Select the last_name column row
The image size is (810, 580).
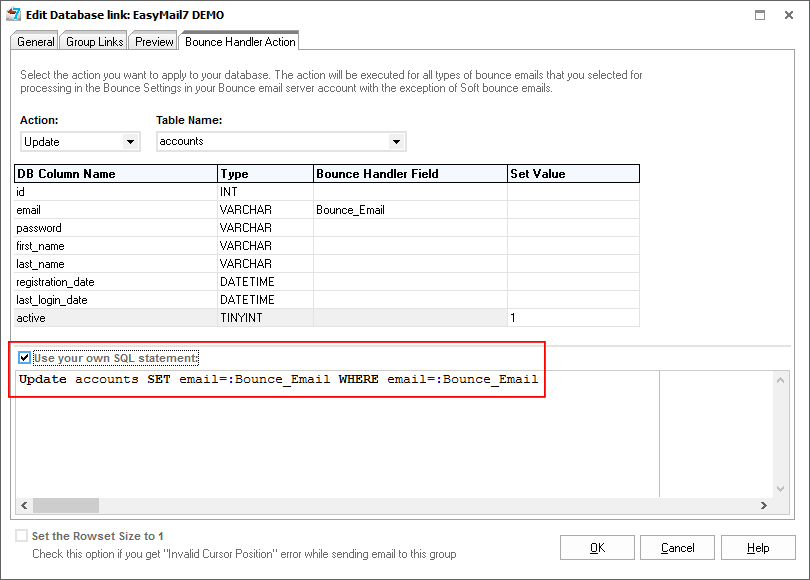pyautogui.click(x=326, y=264)
